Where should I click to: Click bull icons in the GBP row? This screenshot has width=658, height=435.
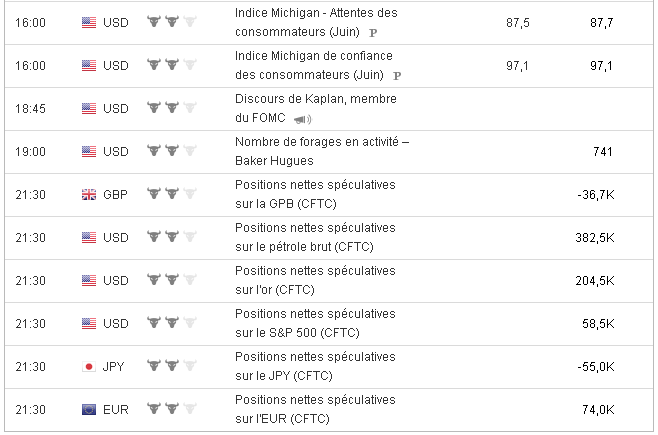(171, 194)
